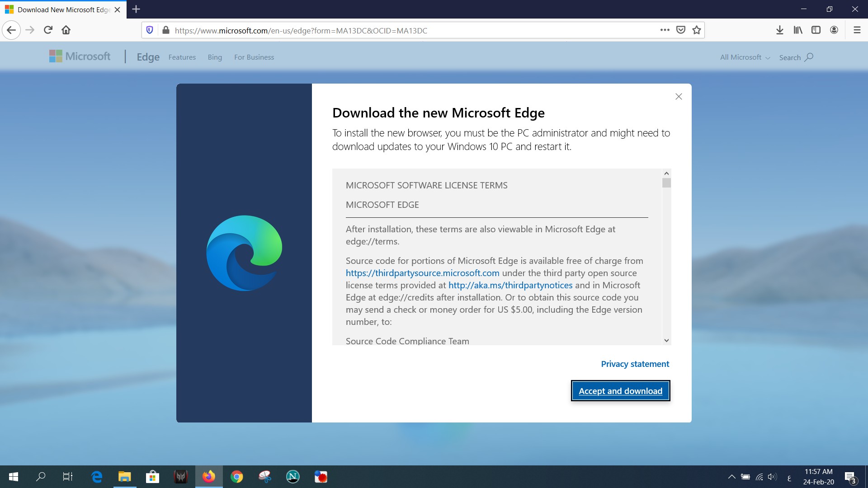The width and height of the screenshot is (868, 488).
Task: Click the license terms scrollbar thumb
Action: [666, 183]
